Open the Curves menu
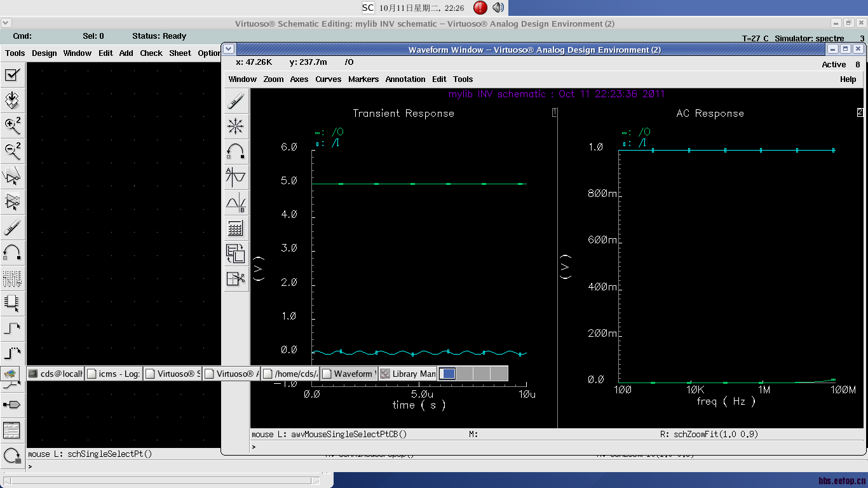 pos(328,79)
